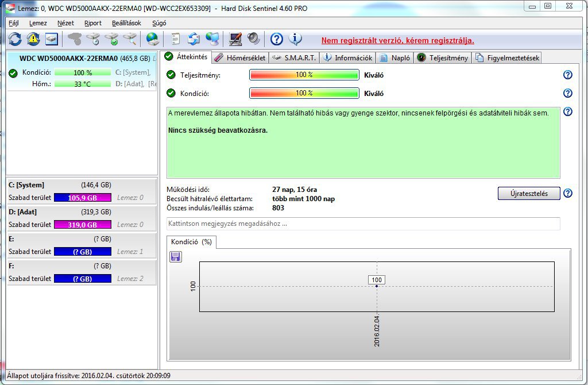Open the Fájl menu

(14, 23)
